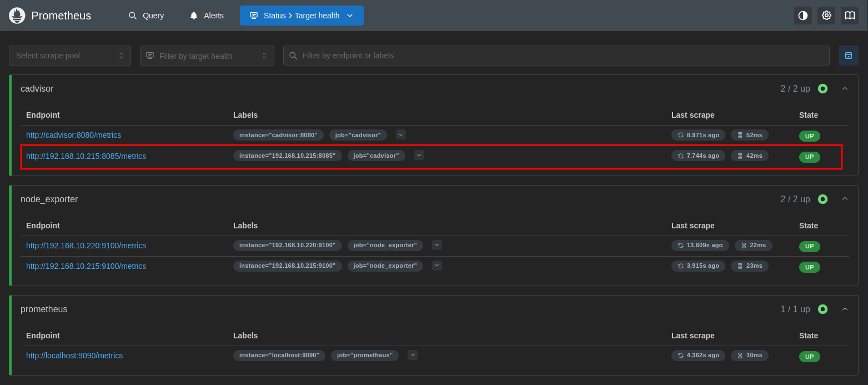Collapse the cadvisor scrape pool chevron
This screenshot has height=385, width=868.
click(x=845, y=89)
